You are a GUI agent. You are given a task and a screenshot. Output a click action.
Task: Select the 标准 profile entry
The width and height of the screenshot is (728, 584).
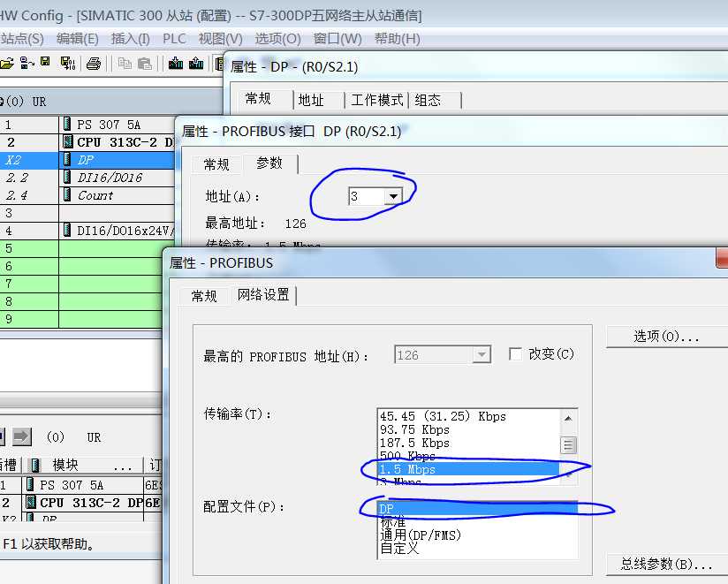[478, 522]
